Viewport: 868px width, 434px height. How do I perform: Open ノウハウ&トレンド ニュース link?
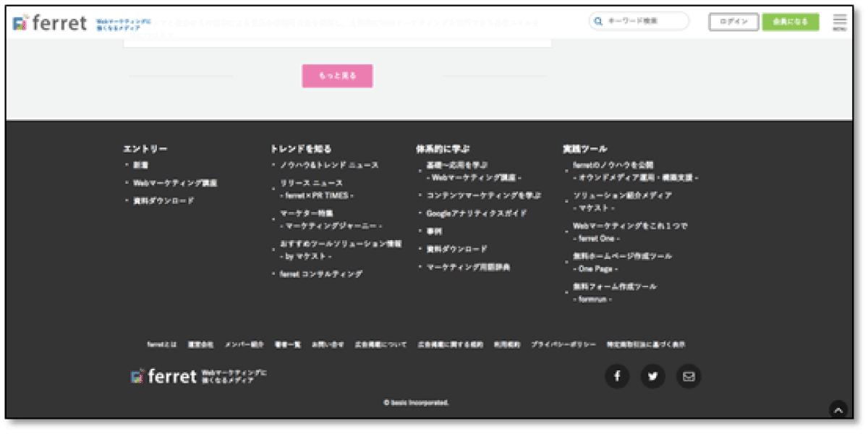(329, 166)
